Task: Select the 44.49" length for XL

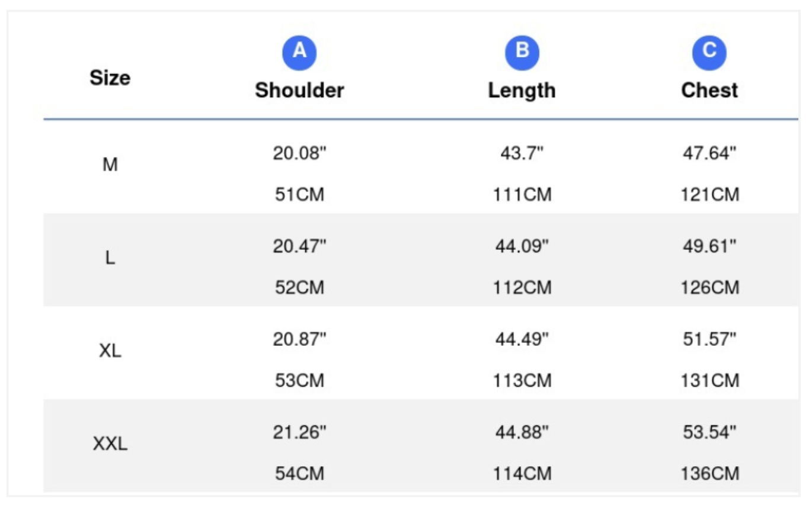Action: coord(522,339)
